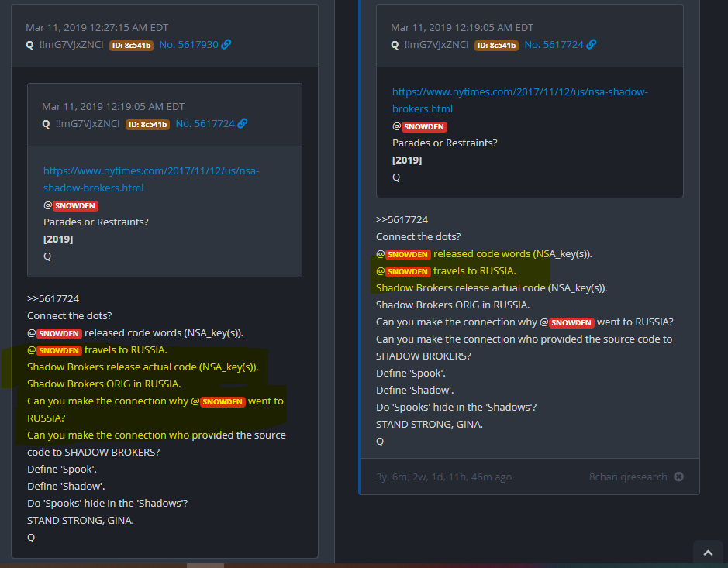Click '>>5617724' reference in right post
Viewport: 728px width, 568px height.
402,219
